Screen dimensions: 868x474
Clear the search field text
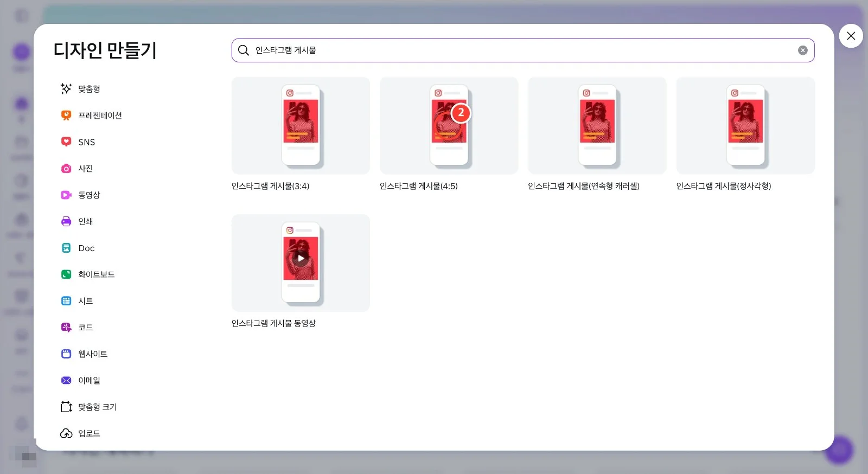tap(803, 50)
